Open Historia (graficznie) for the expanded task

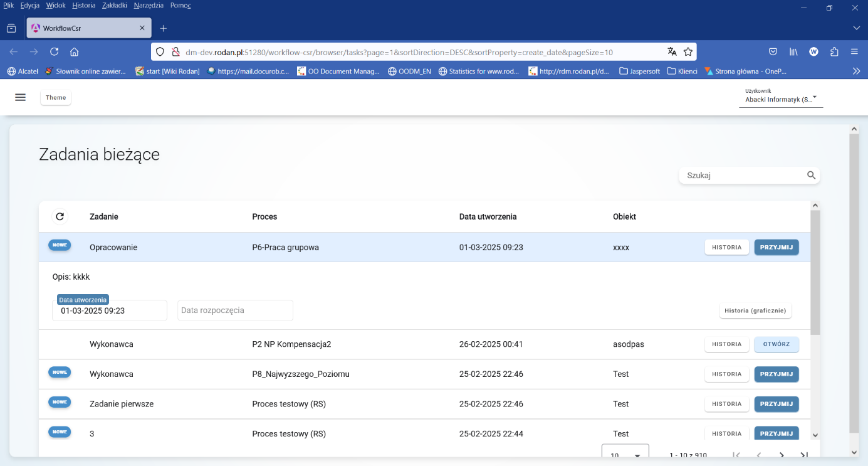point(755,310)
